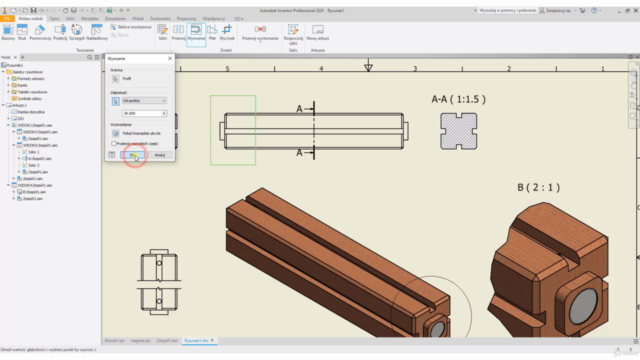Select the Pomocniczy auxiliary view tool

point(40,32)
